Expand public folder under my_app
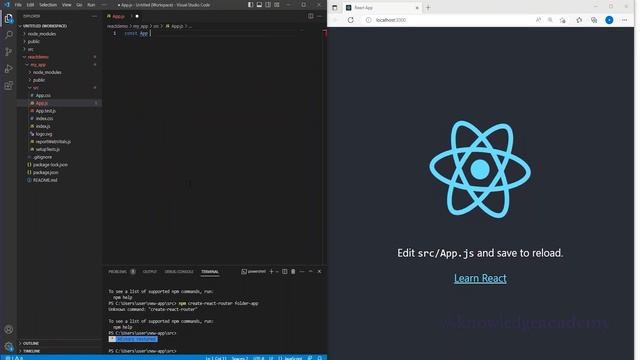This screenshot has height=360, width=640. coord(39,80)
